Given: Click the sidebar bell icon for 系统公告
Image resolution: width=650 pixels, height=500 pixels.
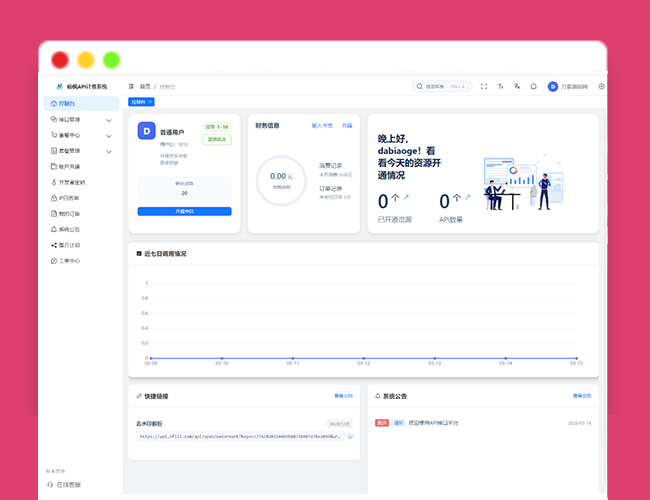Looking at the screenshot, I should [x=54, y=229].
